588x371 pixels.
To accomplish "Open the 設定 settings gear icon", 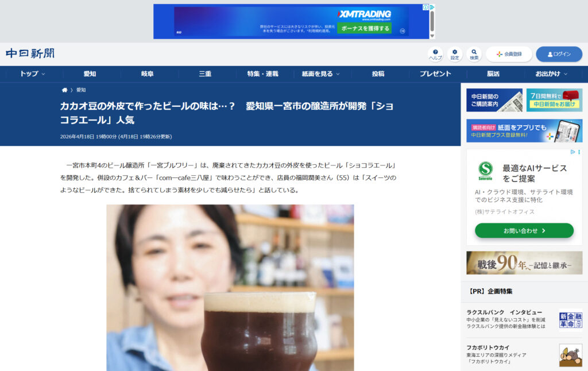I will pos(455,54).
